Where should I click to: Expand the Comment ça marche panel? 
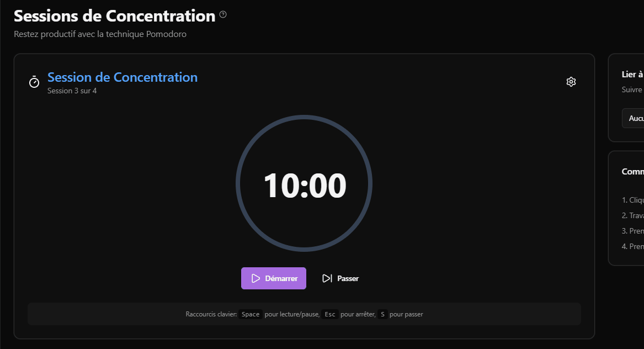pyautogui.click(x=632, y=171)
